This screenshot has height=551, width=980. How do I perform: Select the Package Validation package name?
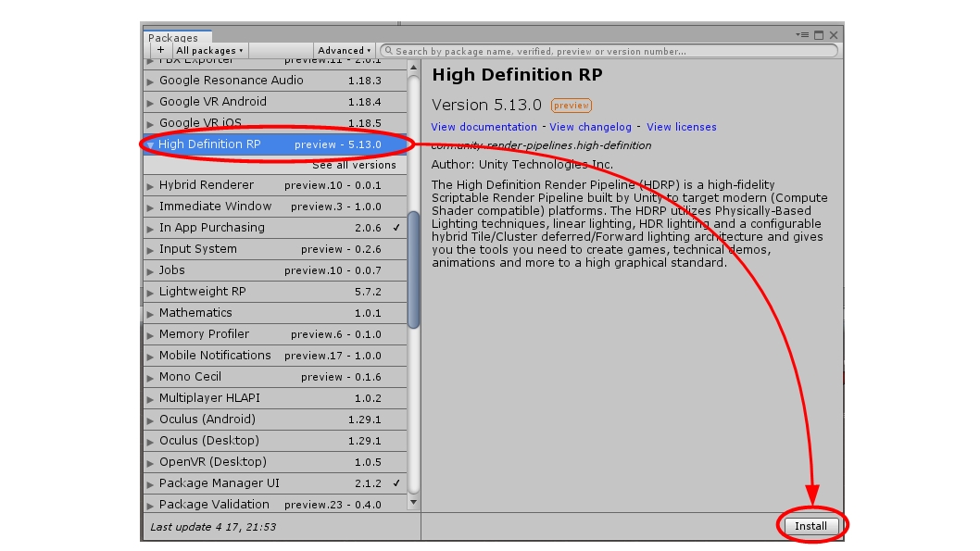[x=214, y=504]
